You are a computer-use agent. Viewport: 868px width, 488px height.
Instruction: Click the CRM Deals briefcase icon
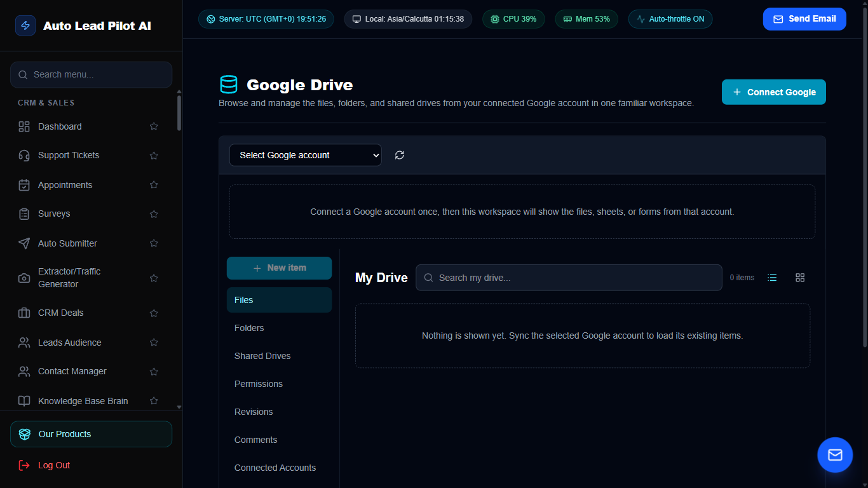24,313
